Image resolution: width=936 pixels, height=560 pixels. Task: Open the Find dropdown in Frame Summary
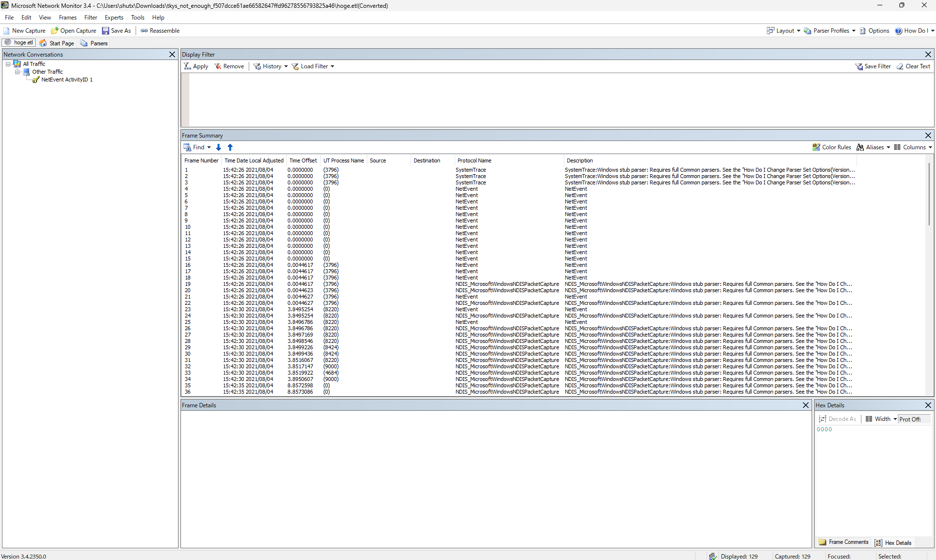pos(197,147)
